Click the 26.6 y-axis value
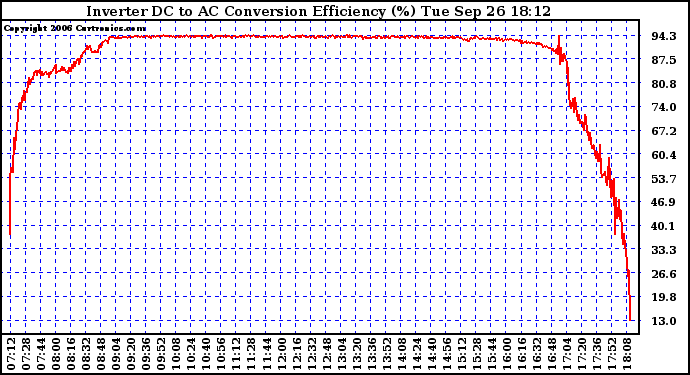 click(664, 274)
